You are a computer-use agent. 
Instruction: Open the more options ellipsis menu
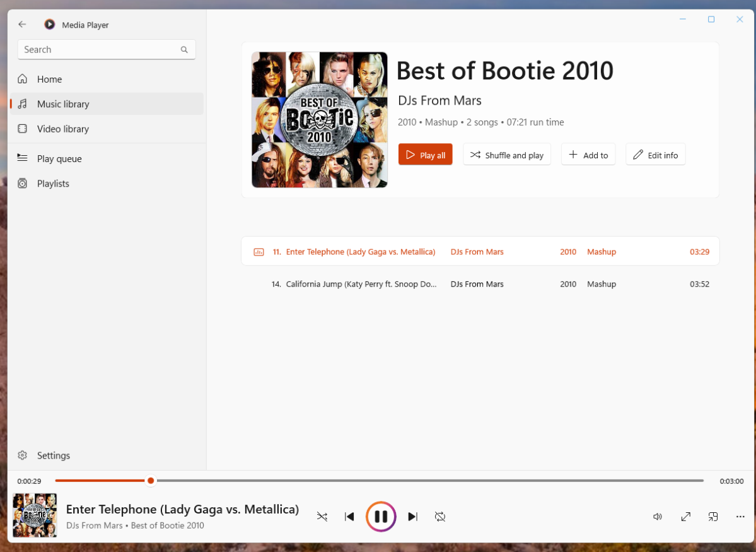click(741, 516)
